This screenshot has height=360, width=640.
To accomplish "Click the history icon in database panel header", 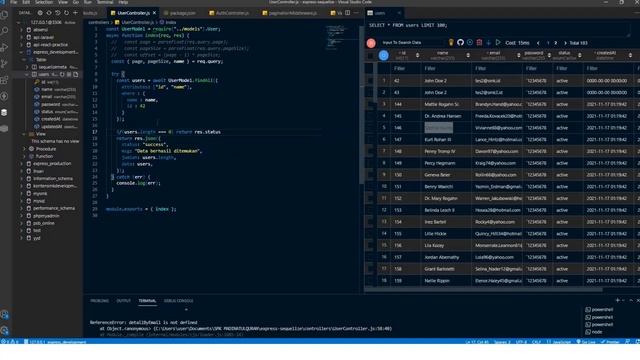I will click(x=58, y=13).
